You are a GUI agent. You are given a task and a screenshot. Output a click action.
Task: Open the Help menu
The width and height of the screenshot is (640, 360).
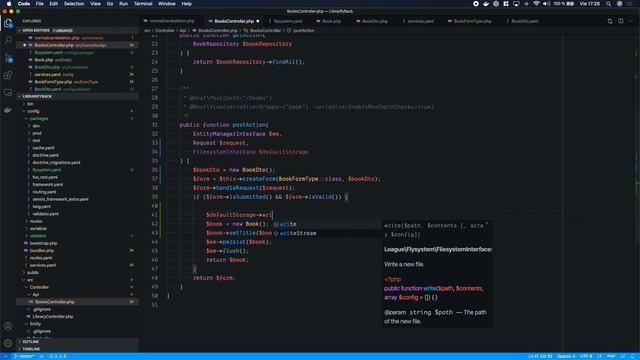point(187,4)
